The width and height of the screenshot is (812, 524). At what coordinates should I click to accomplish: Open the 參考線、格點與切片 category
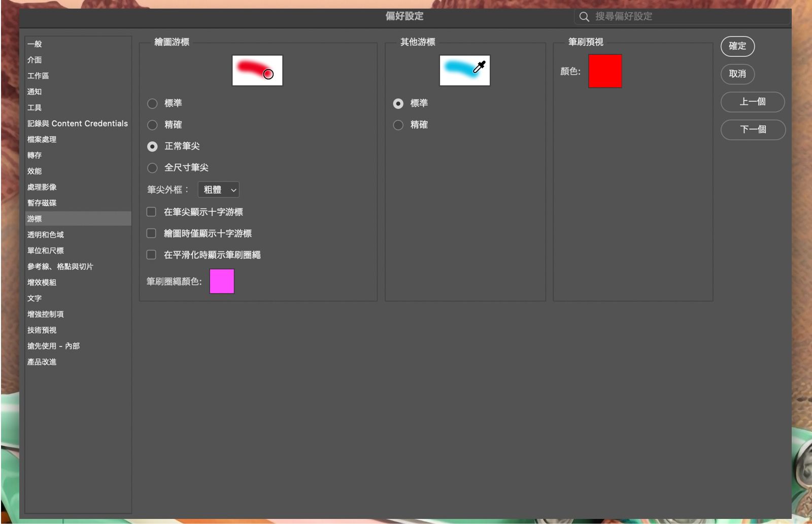[78, 266]
